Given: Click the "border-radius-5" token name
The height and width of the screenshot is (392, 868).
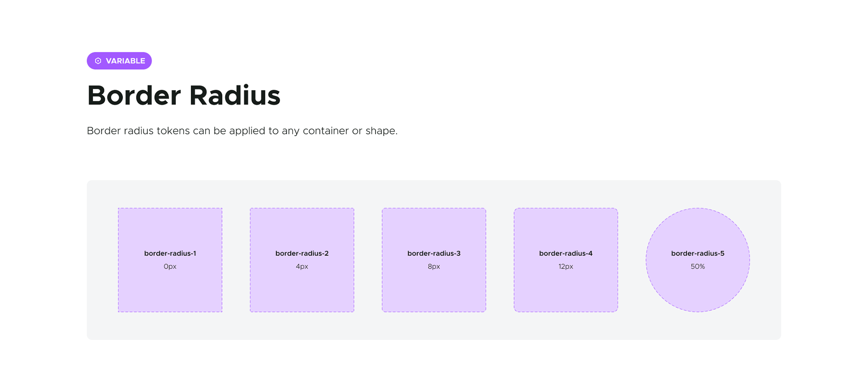Looking at the screenshot, I should coord(698,253).
